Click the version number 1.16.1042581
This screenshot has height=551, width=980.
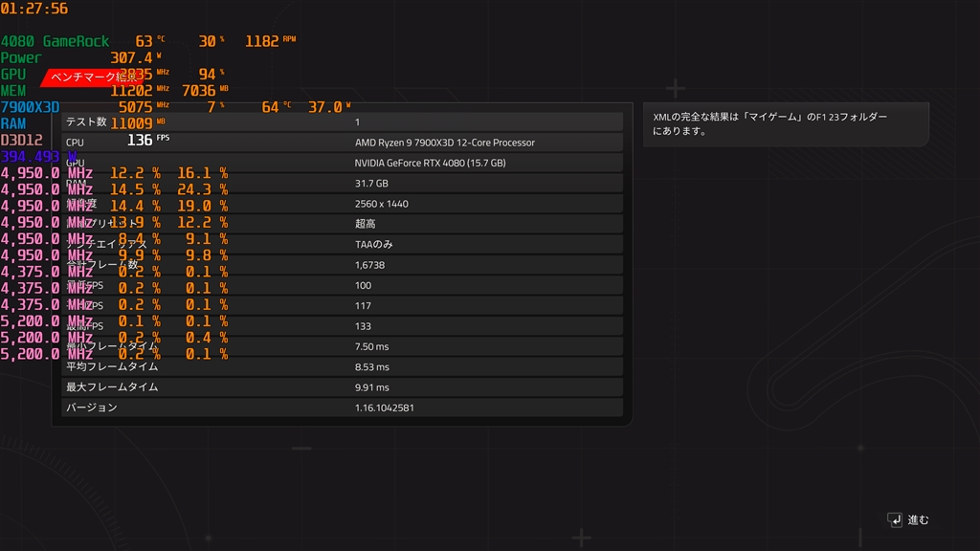(384, 408)
